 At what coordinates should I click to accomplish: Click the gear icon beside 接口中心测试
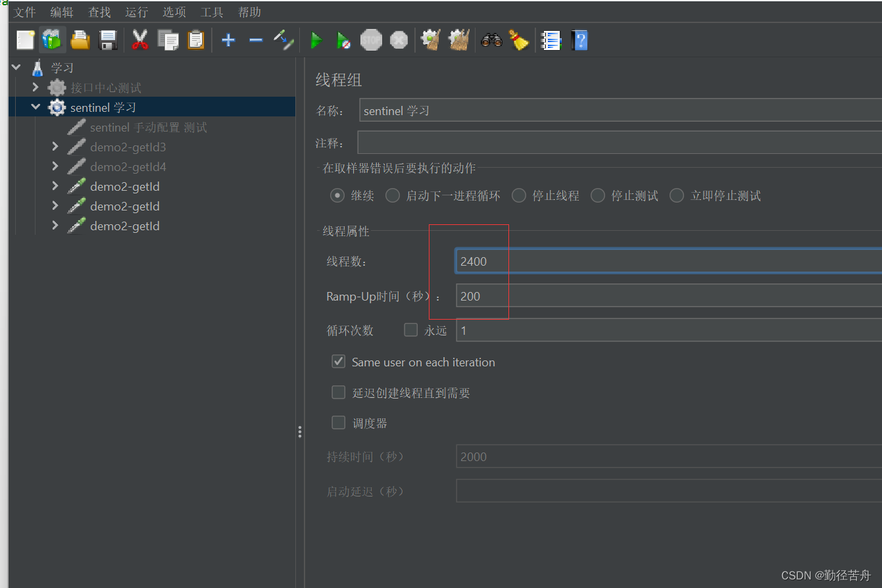tap(57, 87)
